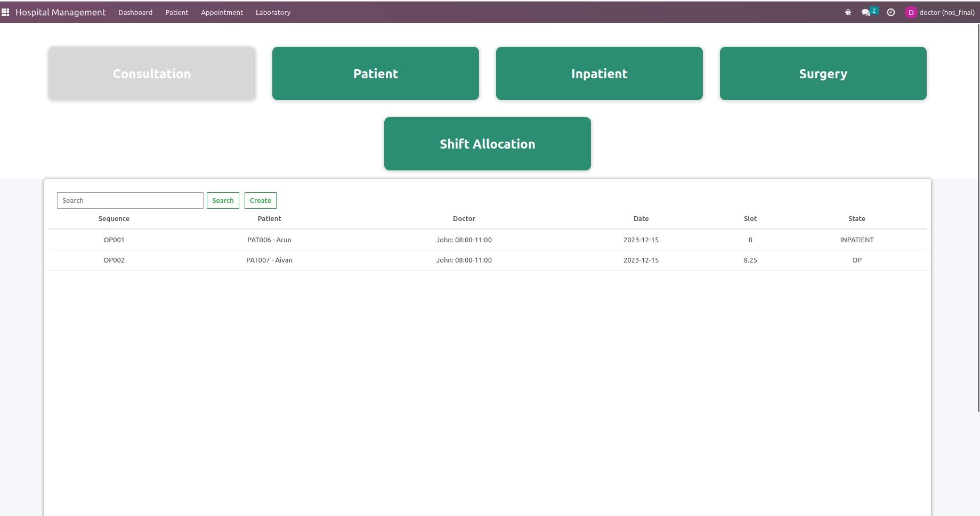Screen dimensions: 980x516
Task: Select the Inpatient card
Action: pyautogui.click(x=600, y=73)
